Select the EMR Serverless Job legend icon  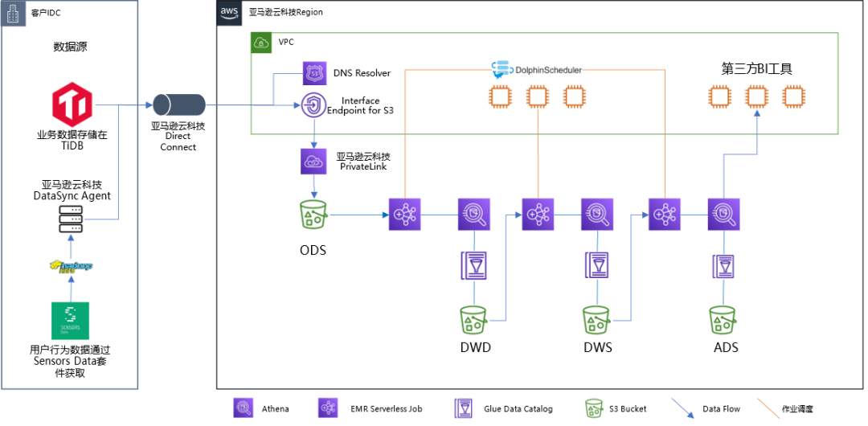328,408
